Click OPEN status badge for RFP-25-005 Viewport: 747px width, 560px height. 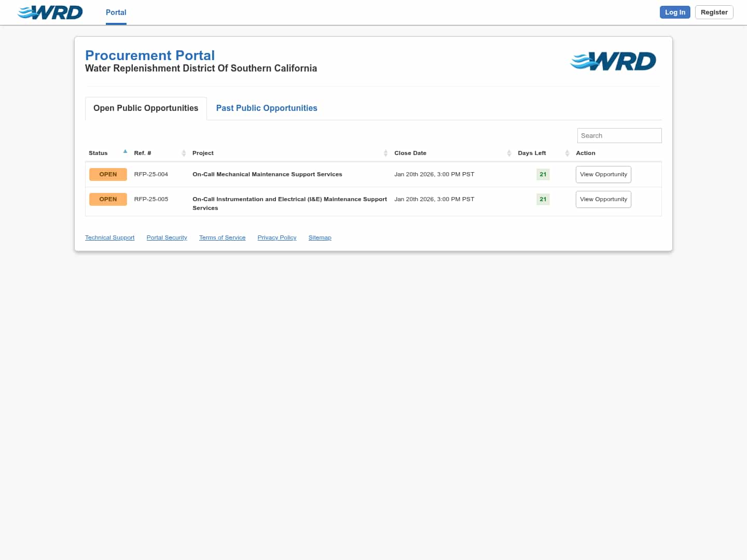coord(108,200)
